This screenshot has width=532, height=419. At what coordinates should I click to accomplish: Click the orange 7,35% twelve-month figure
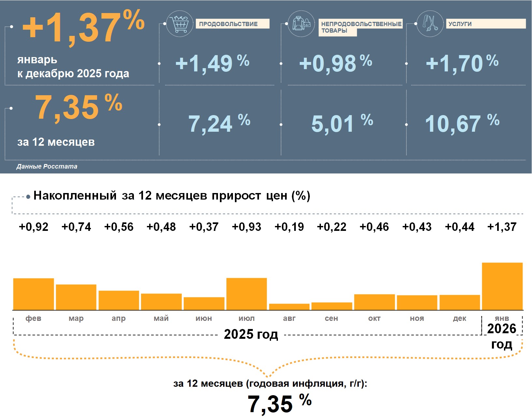(78, 107)
